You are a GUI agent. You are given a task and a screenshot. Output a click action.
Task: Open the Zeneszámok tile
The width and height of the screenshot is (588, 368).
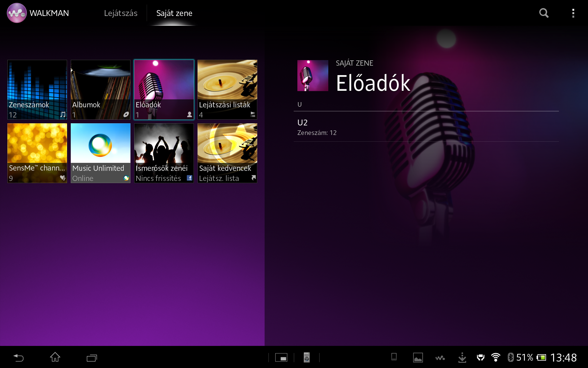37,90
